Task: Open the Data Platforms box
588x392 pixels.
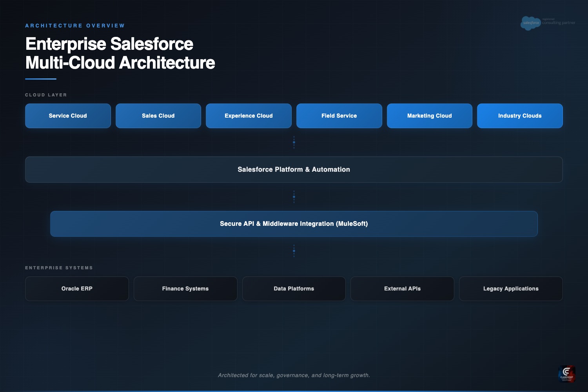Action: click(x=294, y=289)
